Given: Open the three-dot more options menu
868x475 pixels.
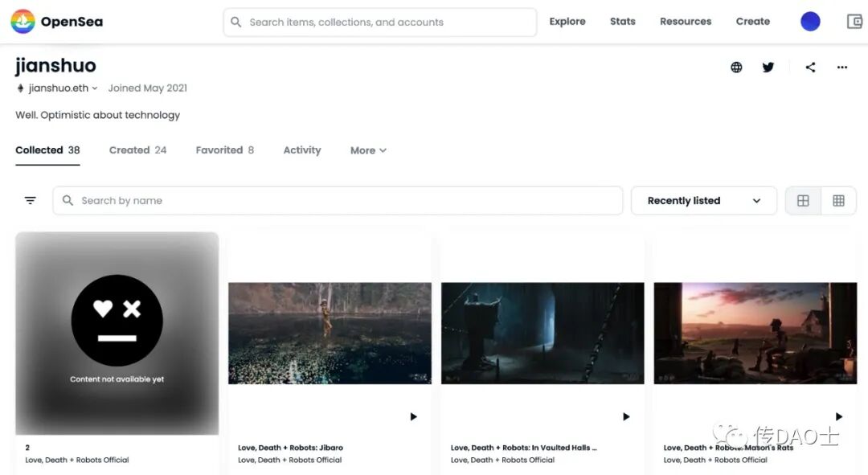Looking at the screenshot, I should (x=842, y=68).
